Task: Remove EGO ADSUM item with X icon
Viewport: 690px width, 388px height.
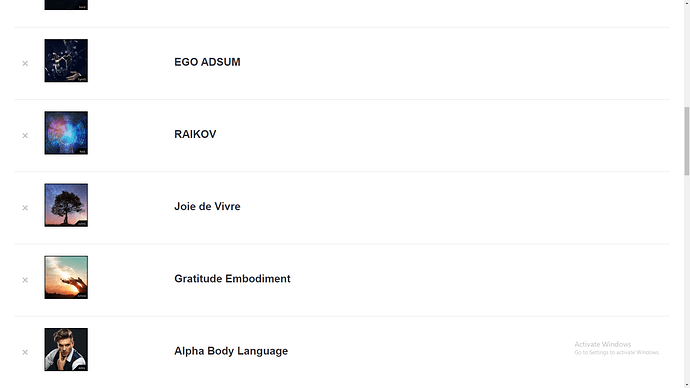Action: (x=25, y=64)
